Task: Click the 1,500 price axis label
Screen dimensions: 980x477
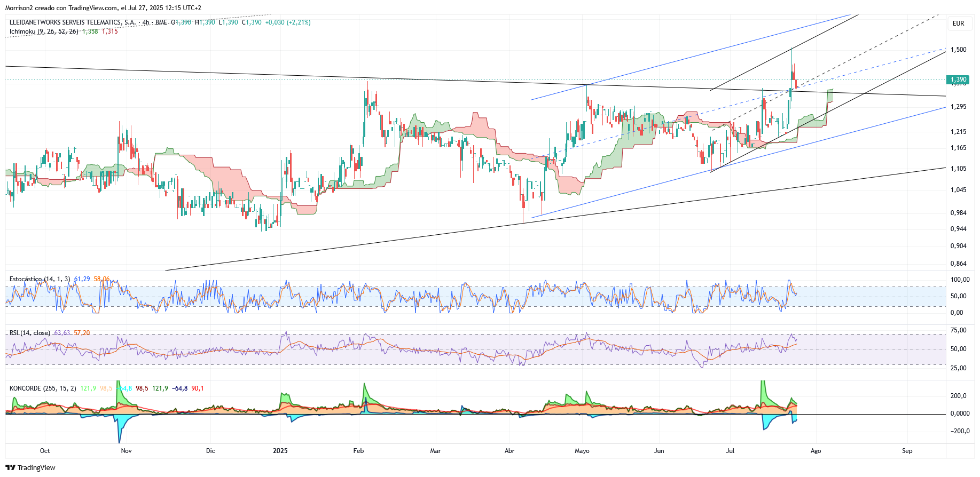Action: click(x=959, y=50)
